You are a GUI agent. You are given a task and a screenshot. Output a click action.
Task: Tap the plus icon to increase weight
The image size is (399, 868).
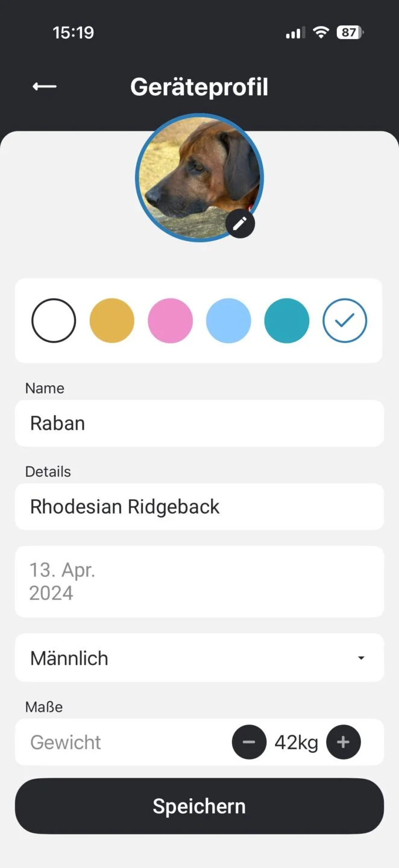click(x=344, y=742)
